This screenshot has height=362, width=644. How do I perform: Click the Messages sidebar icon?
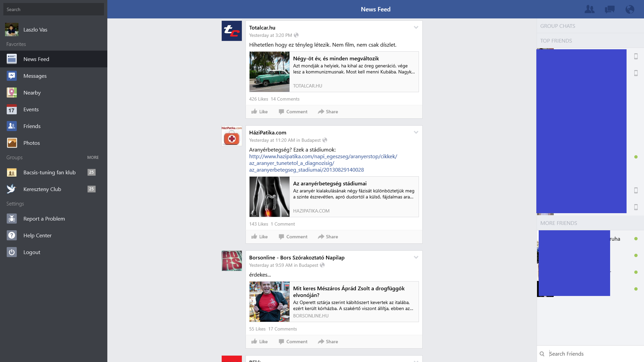tap(12, 76)
